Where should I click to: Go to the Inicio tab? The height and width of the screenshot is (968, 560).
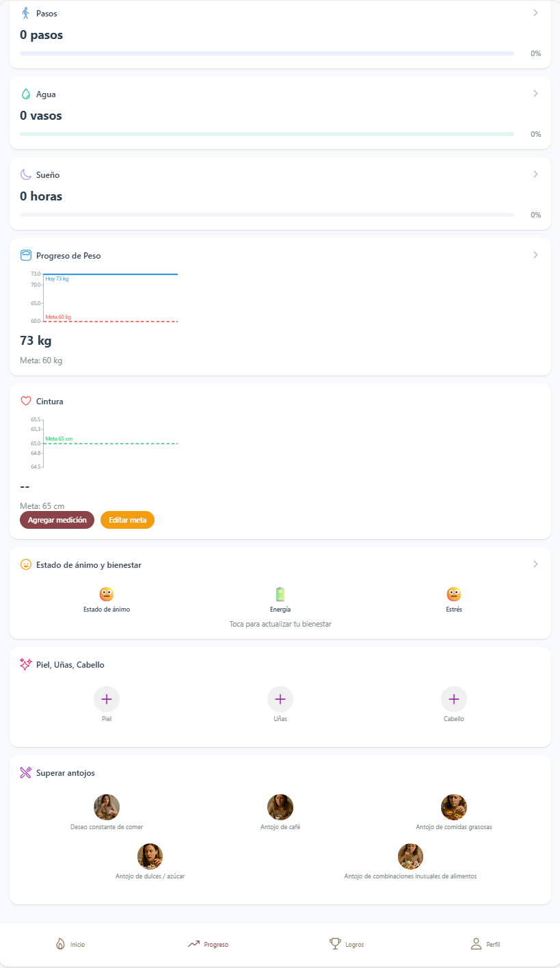pyautogui.click(x=70, y=944)
